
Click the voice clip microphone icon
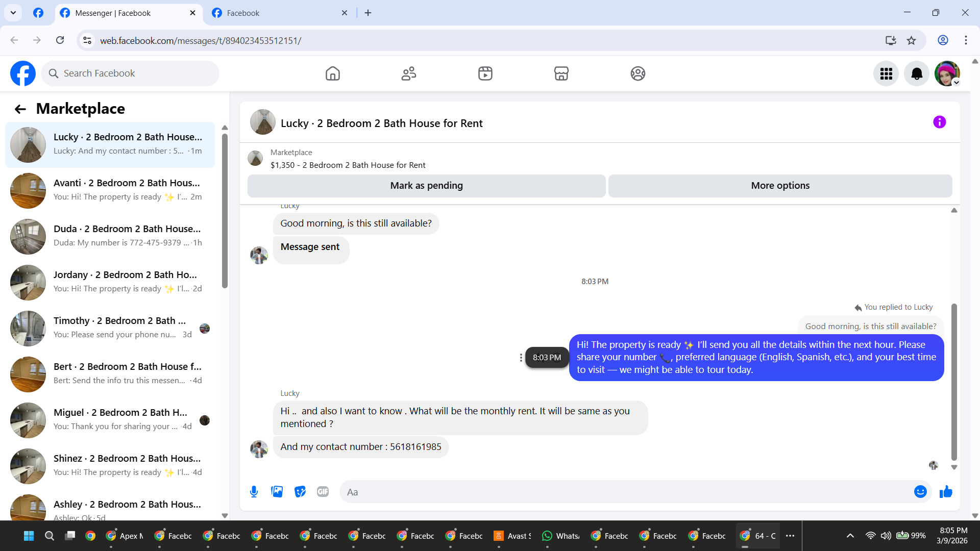[254, 491]
